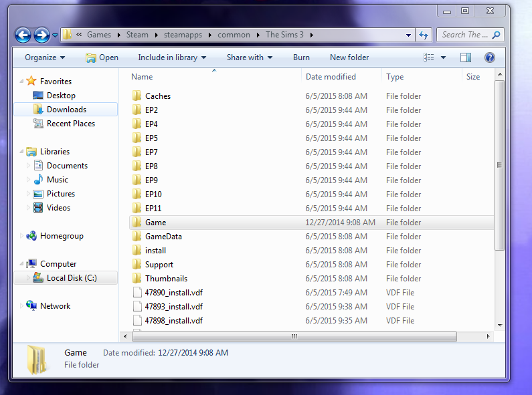532x395 pixels.
Task: Select the EP10 folder
Action: (x=311, y=194)
